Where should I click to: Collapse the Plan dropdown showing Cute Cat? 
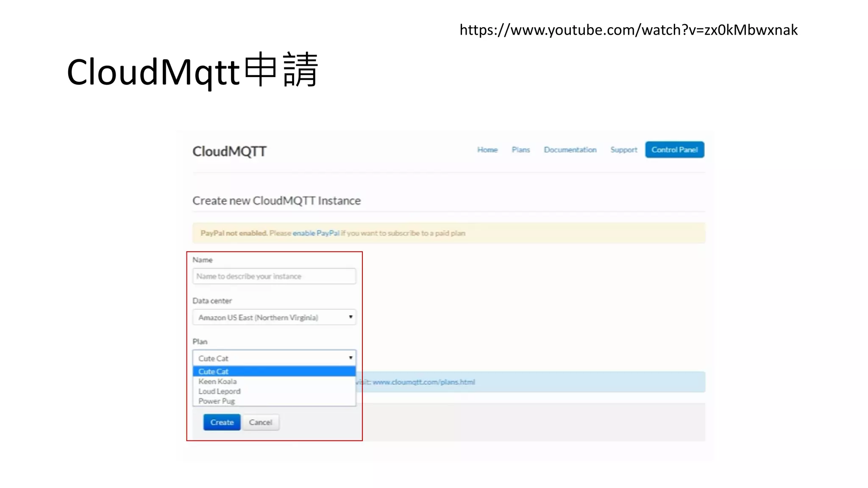click(x=274, y=358)
